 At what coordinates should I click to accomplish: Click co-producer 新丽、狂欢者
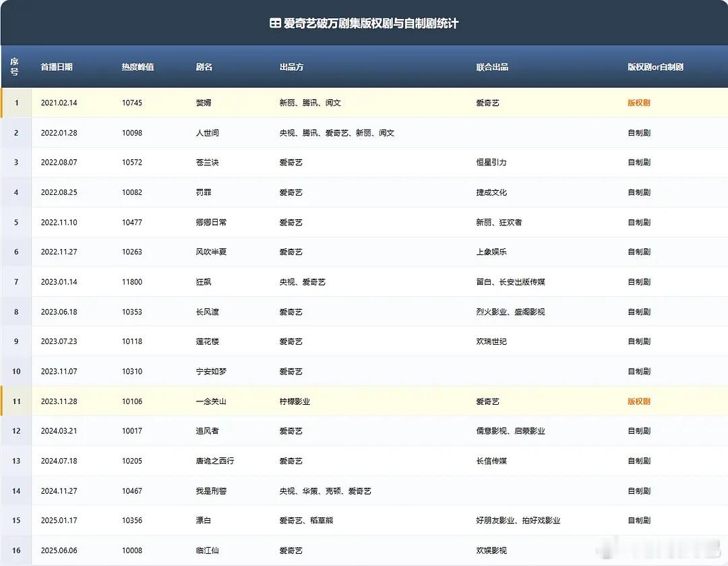[499, 222]
